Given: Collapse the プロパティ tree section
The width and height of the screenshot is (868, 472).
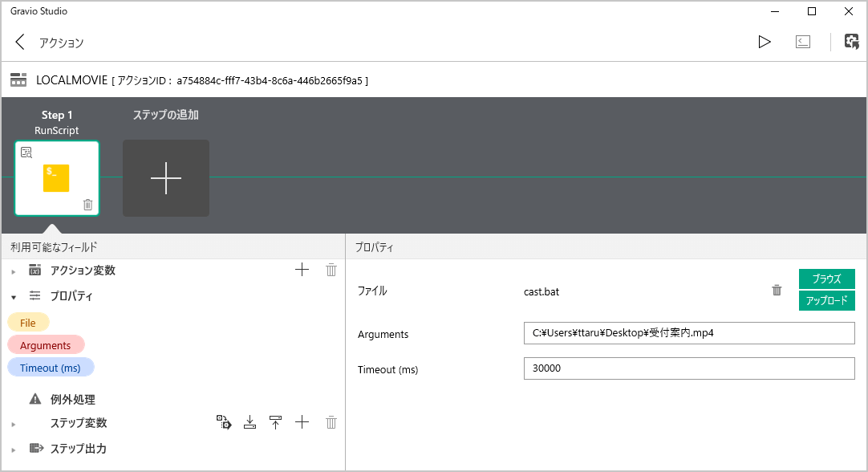Looking at the screenshot, I should point(14,298).
